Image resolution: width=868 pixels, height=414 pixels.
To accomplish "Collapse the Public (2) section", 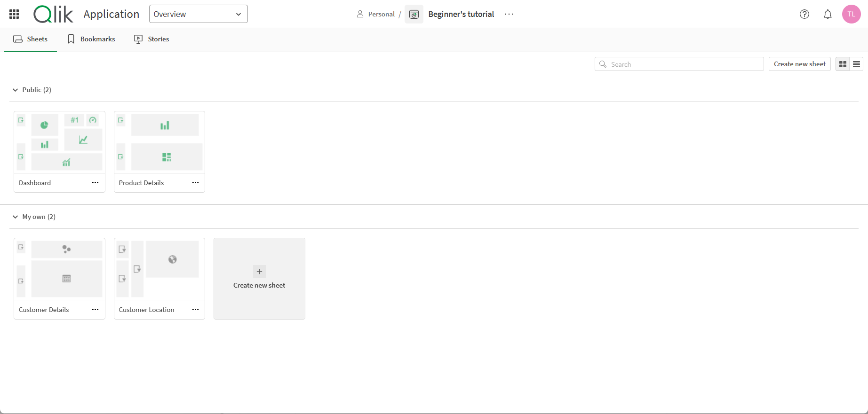I will pyautogui.click(x=16, y=90).
